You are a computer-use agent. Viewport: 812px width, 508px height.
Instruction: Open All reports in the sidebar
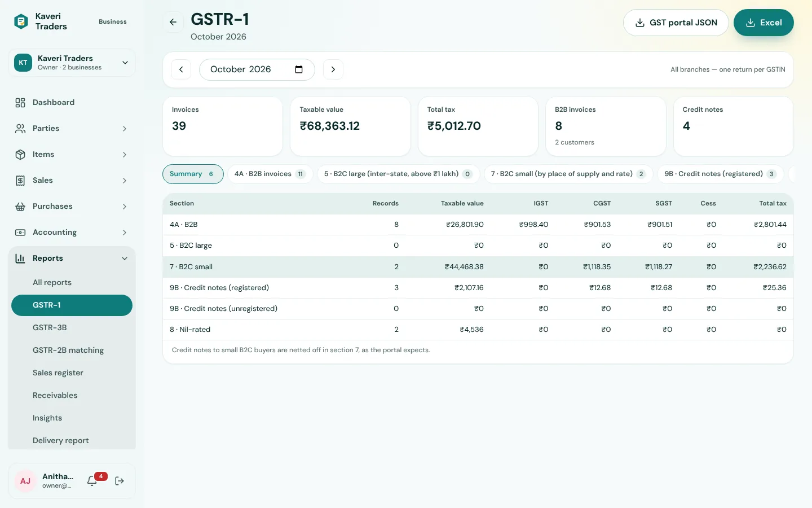(72, 283)
